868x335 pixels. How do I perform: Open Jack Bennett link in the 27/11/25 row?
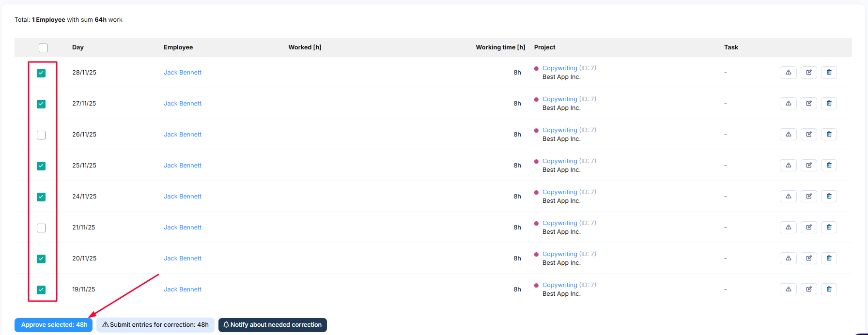point(183,104)
